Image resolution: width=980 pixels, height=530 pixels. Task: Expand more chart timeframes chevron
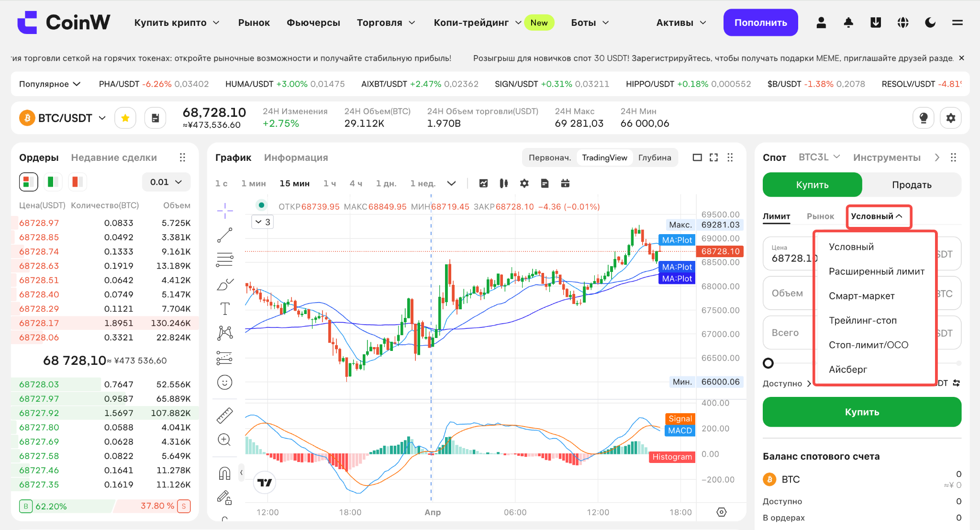point(451,183)
